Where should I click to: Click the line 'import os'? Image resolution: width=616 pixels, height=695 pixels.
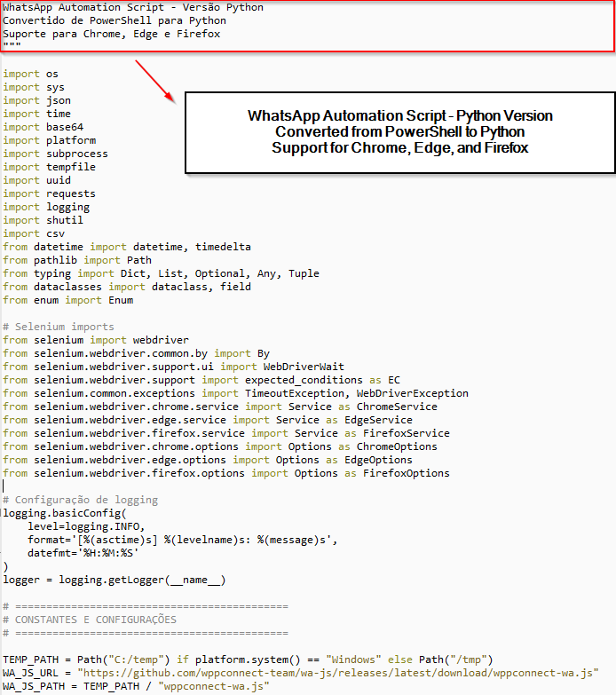(30, 74)
